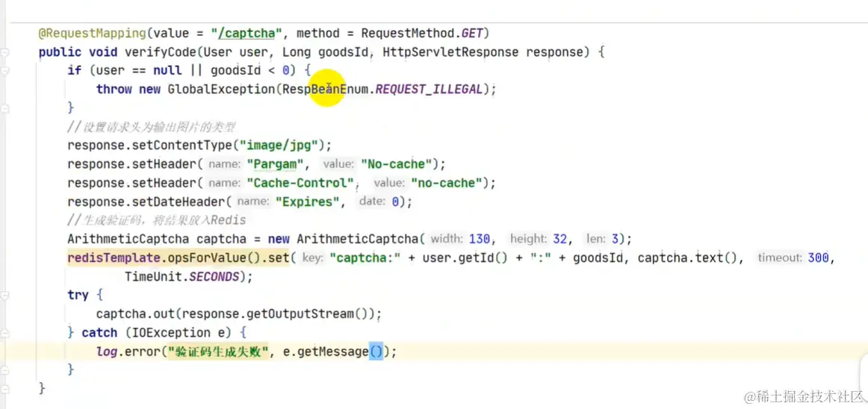Open the "/captcha" URL string
Image resolution: width=868 pixels, height=409 pixels.
click(247, 33)
